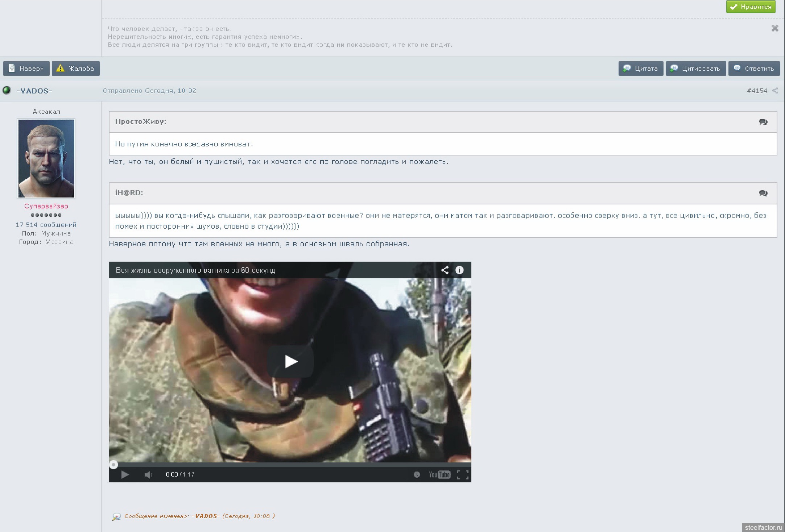
Task: Click the -VADOS- name in edit notice
Action: pyautogui.click(x=205, y=516)
